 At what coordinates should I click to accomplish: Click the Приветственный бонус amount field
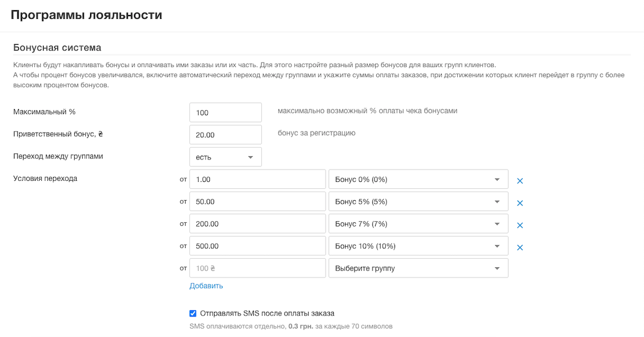(x=225, y=135)
